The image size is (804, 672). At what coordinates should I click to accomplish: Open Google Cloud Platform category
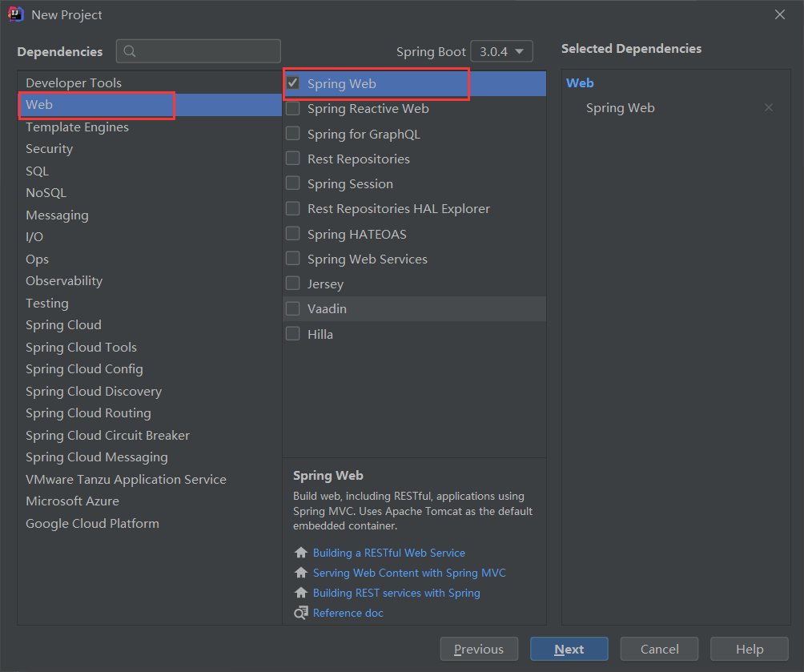click(149, 523)
